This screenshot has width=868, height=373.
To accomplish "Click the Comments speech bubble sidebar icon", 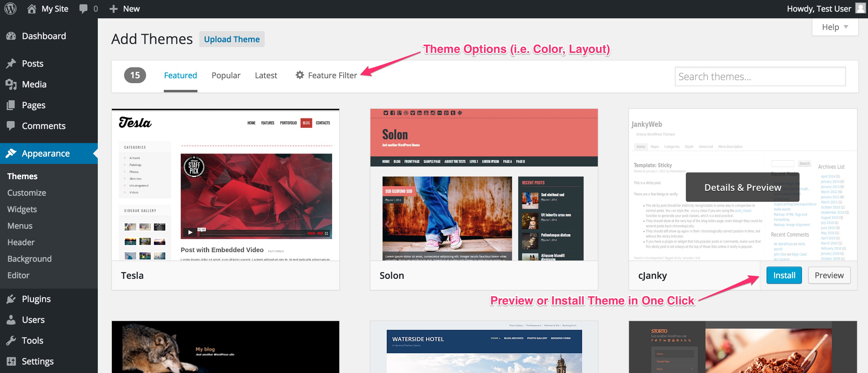I will point(11,126).
